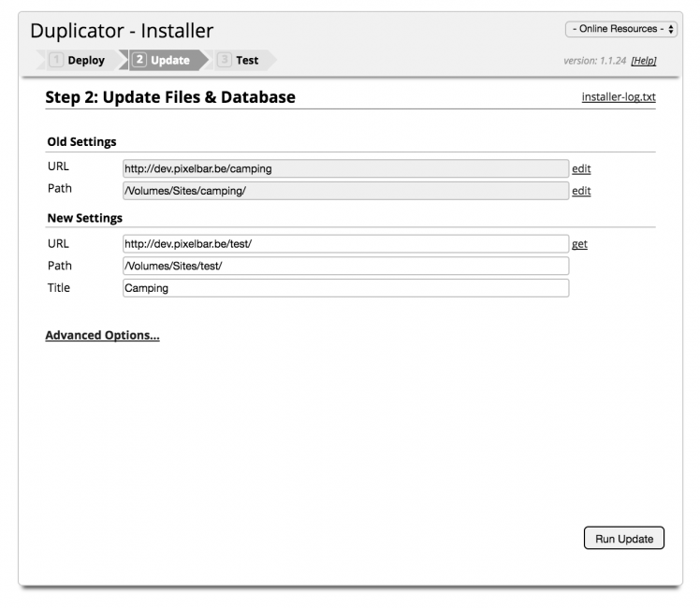Go to the Test step tab
Viewport: 700px width, 608px height.
click(241, 60)
